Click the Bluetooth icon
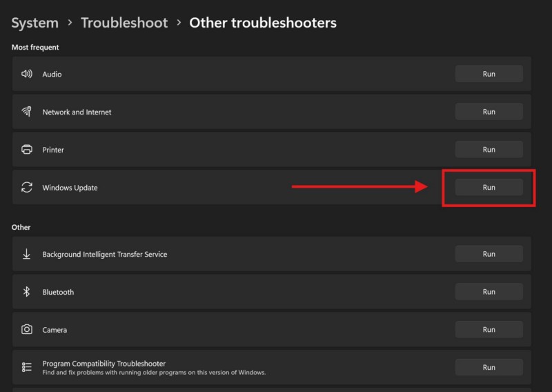This screenshot has width=552, height=392. (27, 292)
